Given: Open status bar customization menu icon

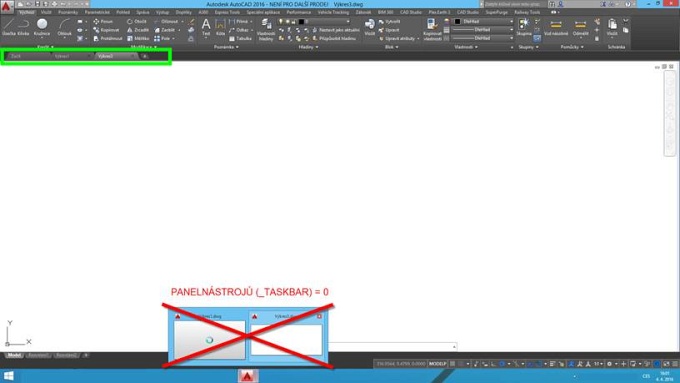Looking at the screenshot, I should [675, 364].
